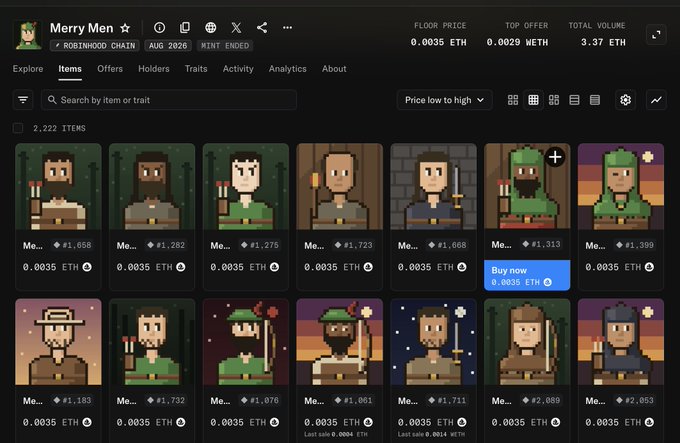Click the Robinhood Chain badge
Viewport: 680px width, 443px height.
tap(95, 46)
